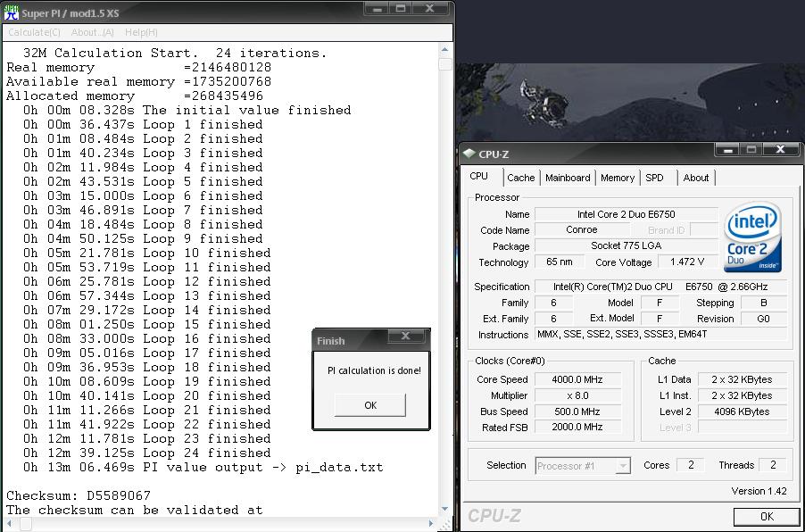
Task: Click the Rated FSB value '2000.0 MHz'
Action: point(577,427)
